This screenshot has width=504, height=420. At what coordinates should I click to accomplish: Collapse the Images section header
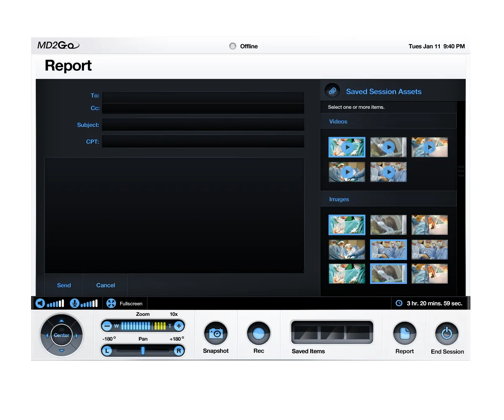(388, 199)
